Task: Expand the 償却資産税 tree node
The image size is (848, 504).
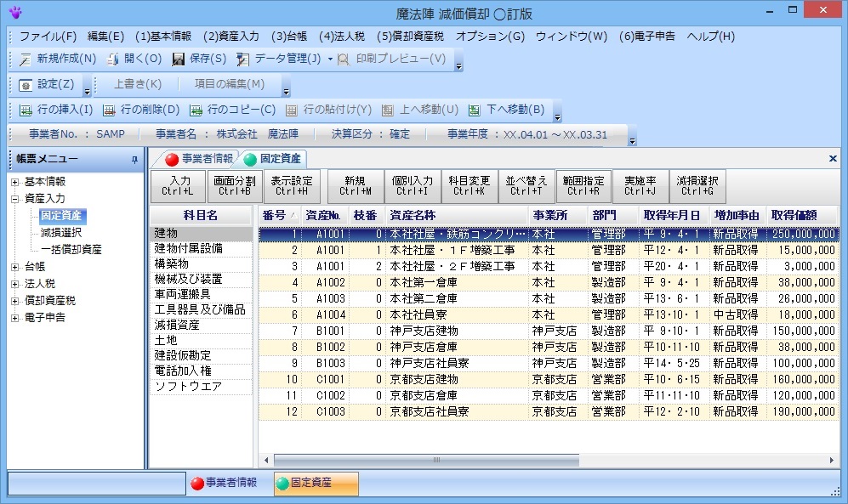Action: [14, 301]
